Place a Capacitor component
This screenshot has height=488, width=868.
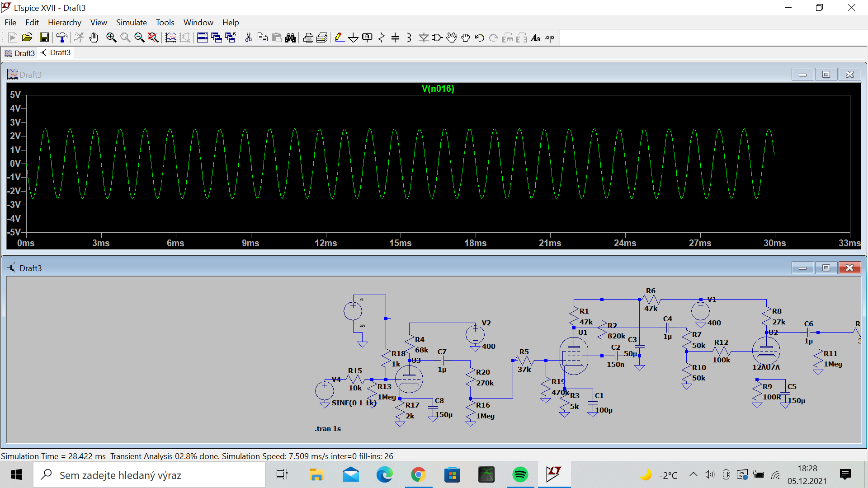tap(395, 38)
